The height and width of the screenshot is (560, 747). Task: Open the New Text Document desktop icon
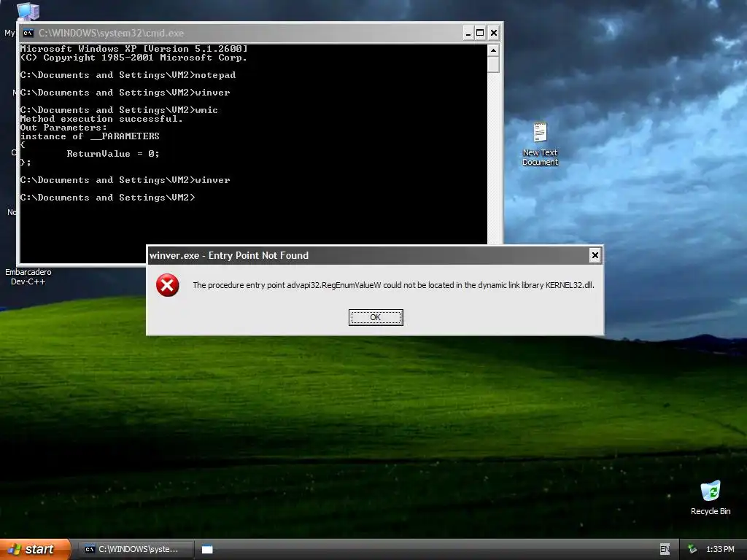[540, 144]
